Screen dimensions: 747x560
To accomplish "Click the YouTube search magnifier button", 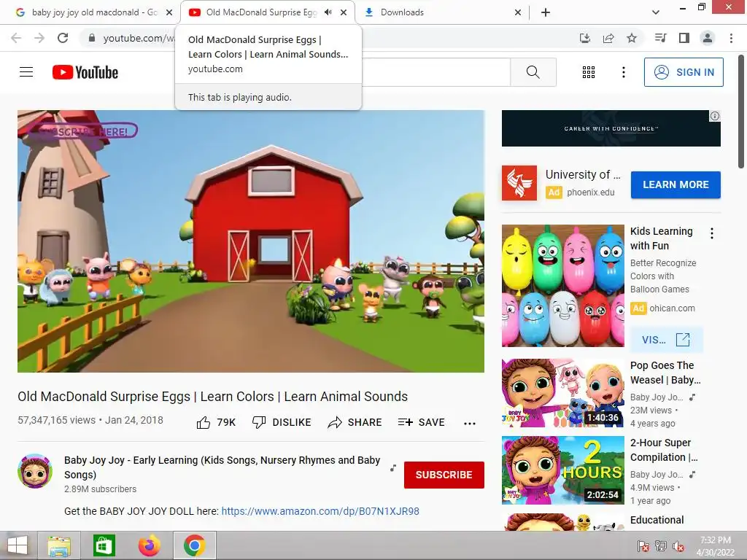I will 533,72.
